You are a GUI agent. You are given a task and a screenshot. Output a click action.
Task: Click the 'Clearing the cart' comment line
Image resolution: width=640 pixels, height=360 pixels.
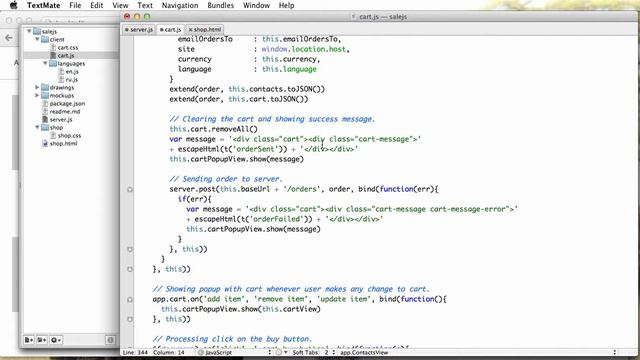click(x=272, y=119)
